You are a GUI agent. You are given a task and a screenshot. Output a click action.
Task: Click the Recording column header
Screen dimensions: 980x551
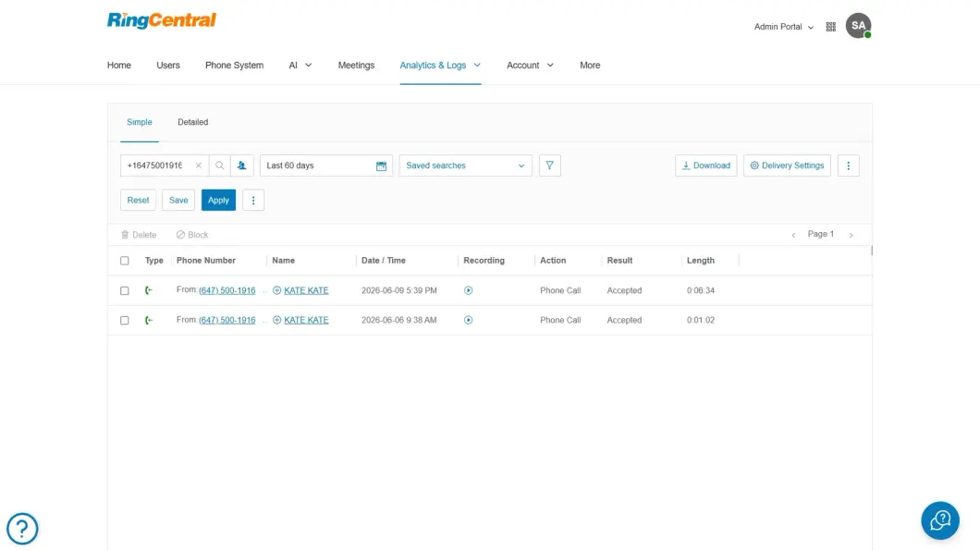click(484, 261)
